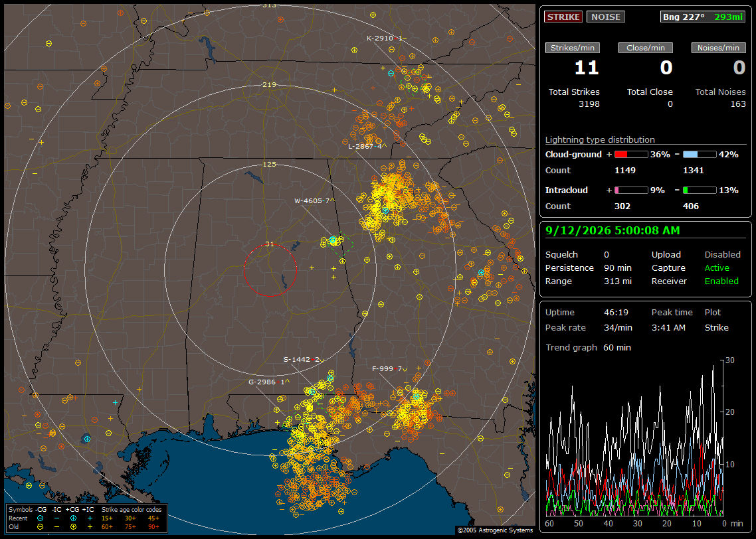This screenshot has height=539, width=756.
Task: Click the Trend graph 60 min setting
Action: click(x=616, y=348)
